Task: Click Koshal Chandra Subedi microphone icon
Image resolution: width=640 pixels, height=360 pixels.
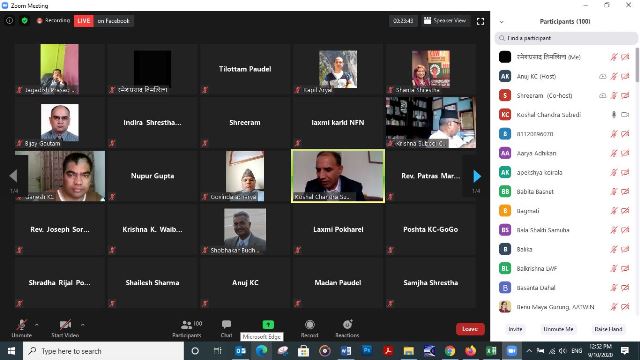Action: click(613, 115)
